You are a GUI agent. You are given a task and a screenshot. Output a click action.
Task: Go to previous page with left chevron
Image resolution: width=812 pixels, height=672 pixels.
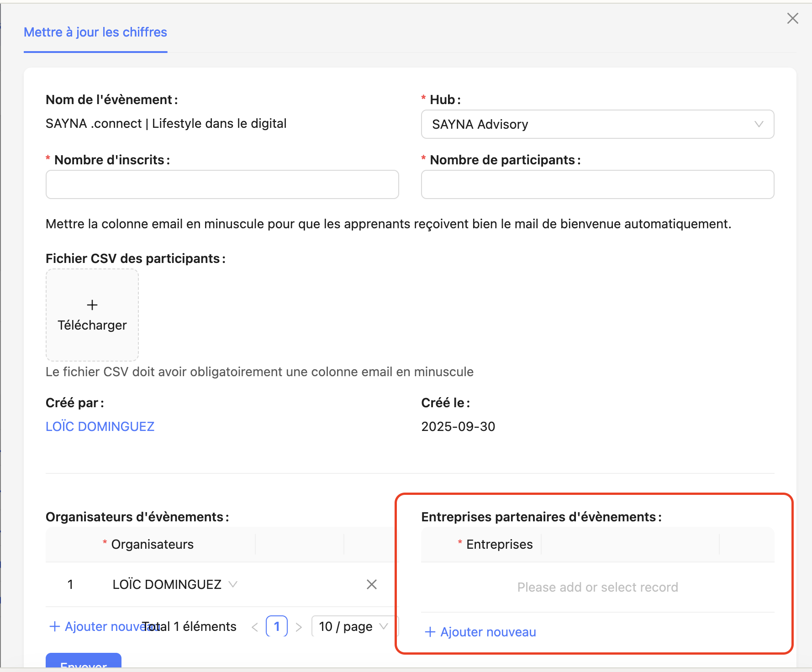[255, 627]
